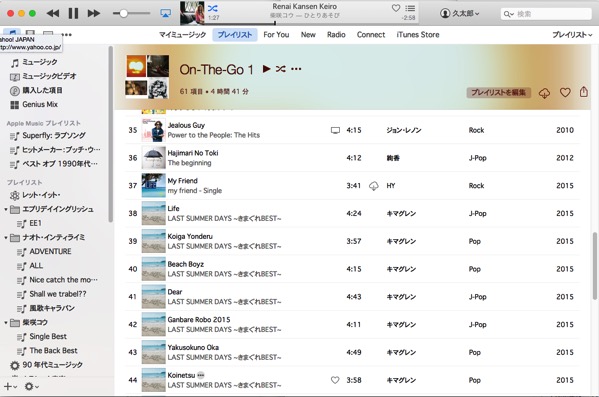This screenshot has height=397, width=599.
Task: Open the more media types ellipsis
Action: (x=66, y=34)
